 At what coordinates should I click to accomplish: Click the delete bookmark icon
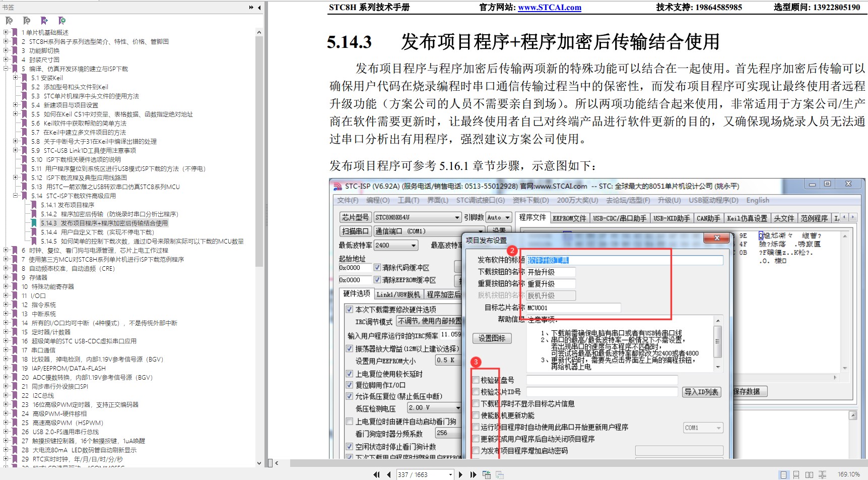[9, 21]
